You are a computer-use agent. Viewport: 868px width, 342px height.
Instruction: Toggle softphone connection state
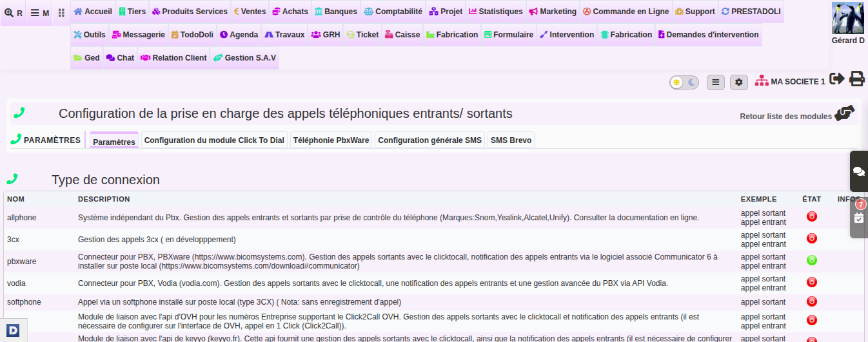812,301
